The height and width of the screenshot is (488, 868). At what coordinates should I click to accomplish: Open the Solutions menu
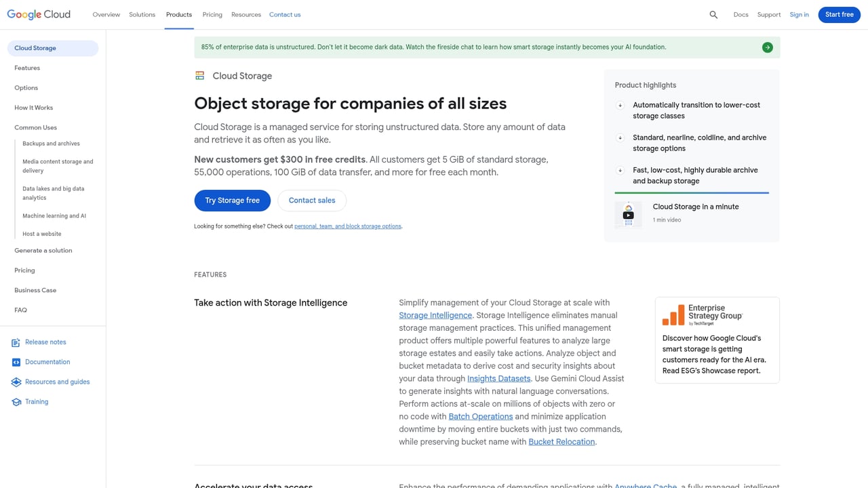(142, 14)
